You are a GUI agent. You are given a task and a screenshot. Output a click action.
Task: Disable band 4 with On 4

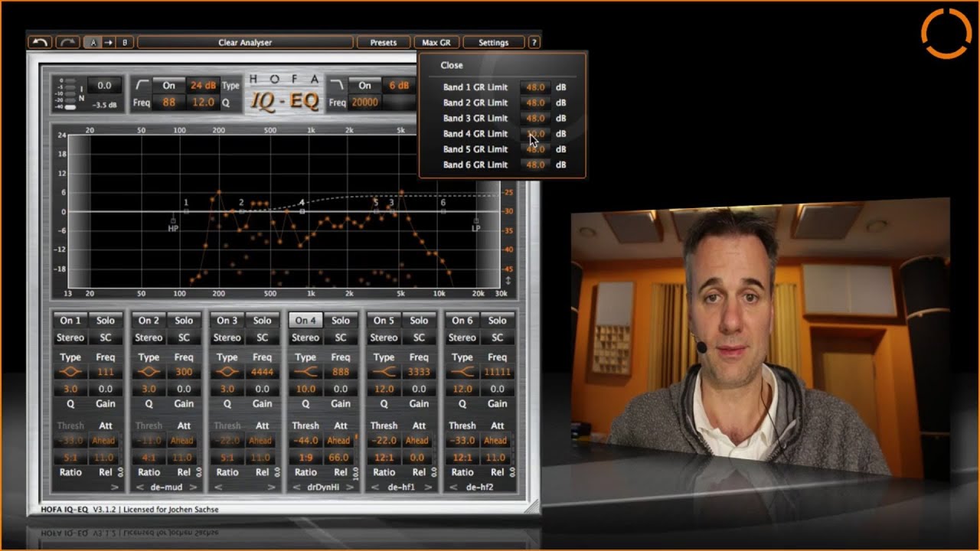[x=305, y=321]
